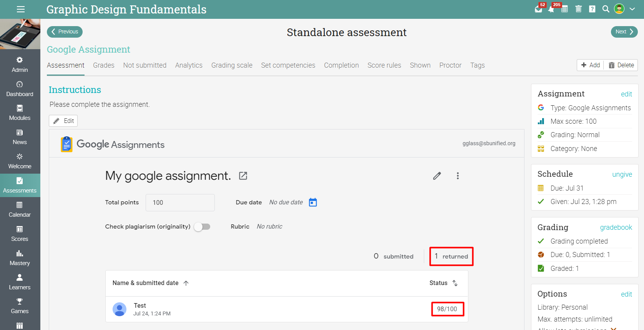Screen dimensions: 644x330
Task: Switch to the Not submitted tab
Action: pos(145,65)
